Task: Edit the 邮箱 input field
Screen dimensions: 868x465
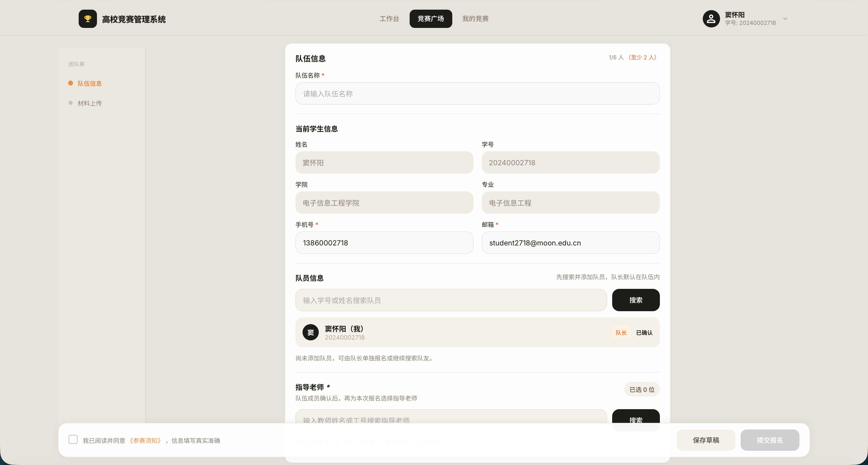Action: click(x=571, y=243)
